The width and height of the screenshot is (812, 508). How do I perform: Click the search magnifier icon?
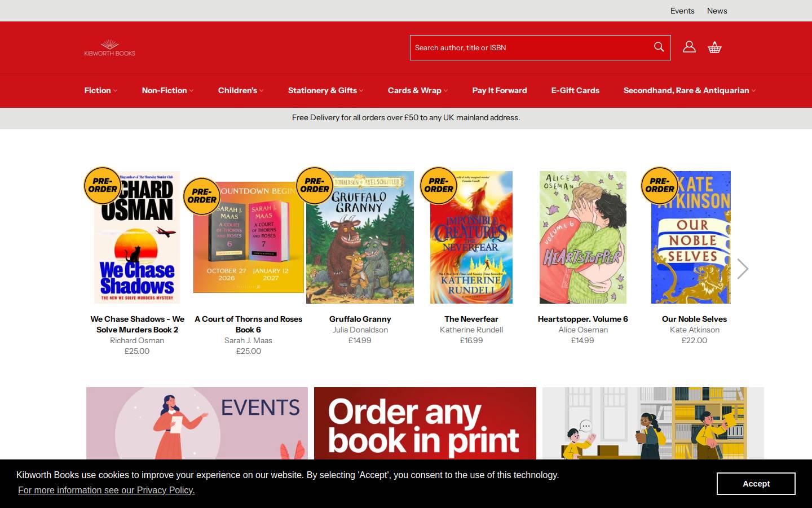coord(659,47)
